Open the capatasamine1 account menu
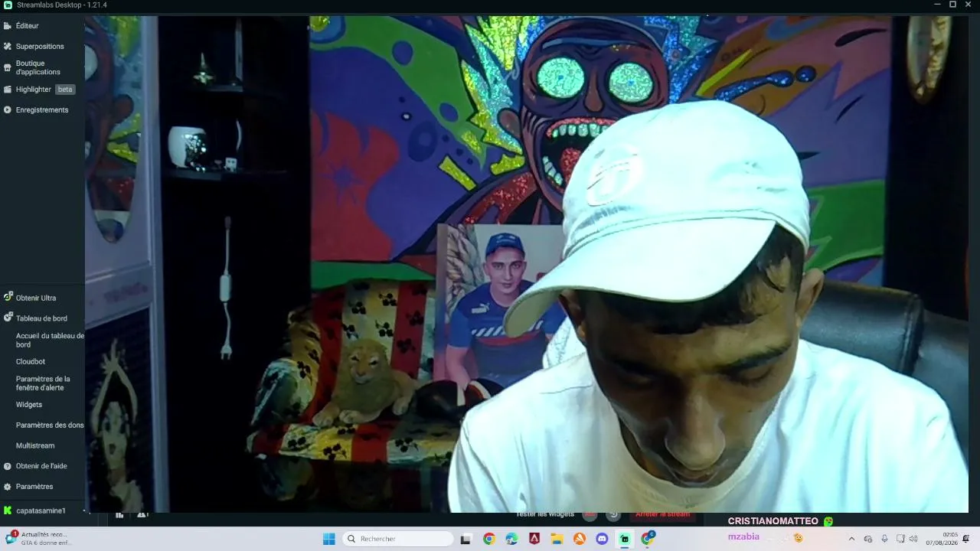Screen dimensions: 980x551 pos(41,510)
